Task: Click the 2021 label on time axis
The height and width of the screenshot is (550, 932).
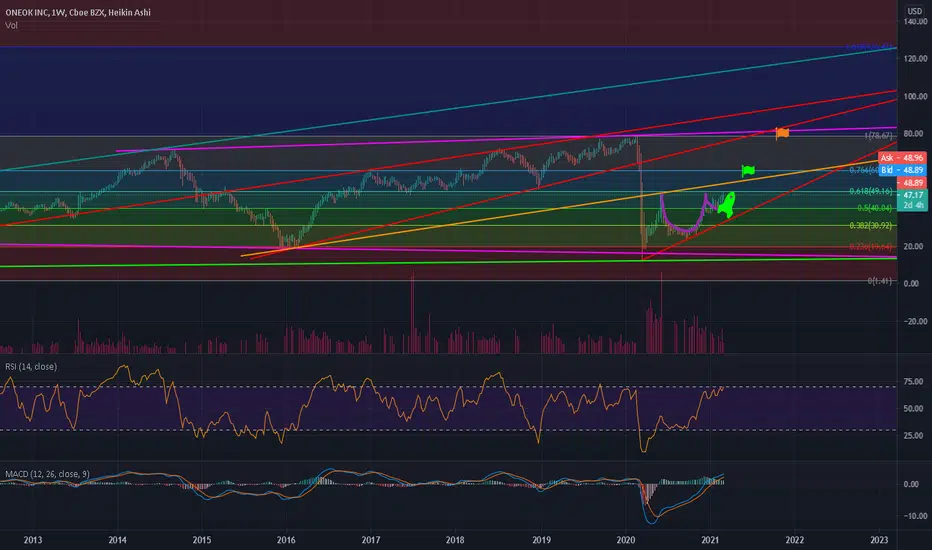Action: (x=710, y=540)
